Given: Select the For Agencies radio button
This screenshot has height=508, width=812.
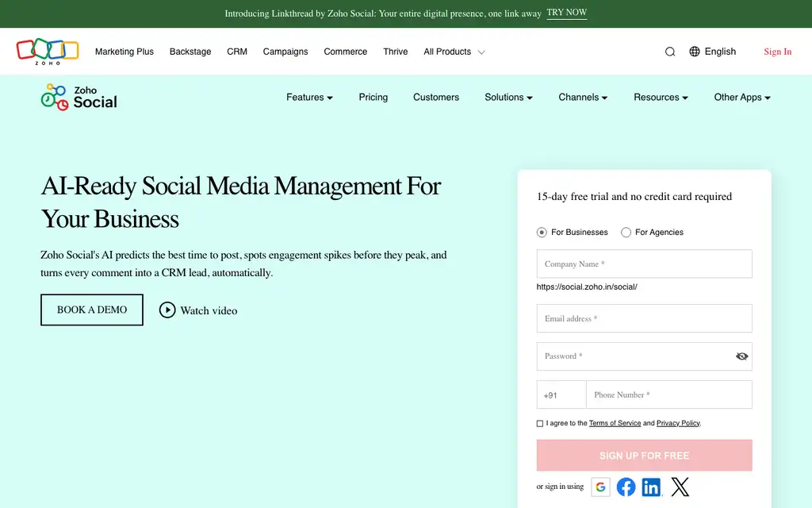Looking at the screenshot, I should [626, 233].
